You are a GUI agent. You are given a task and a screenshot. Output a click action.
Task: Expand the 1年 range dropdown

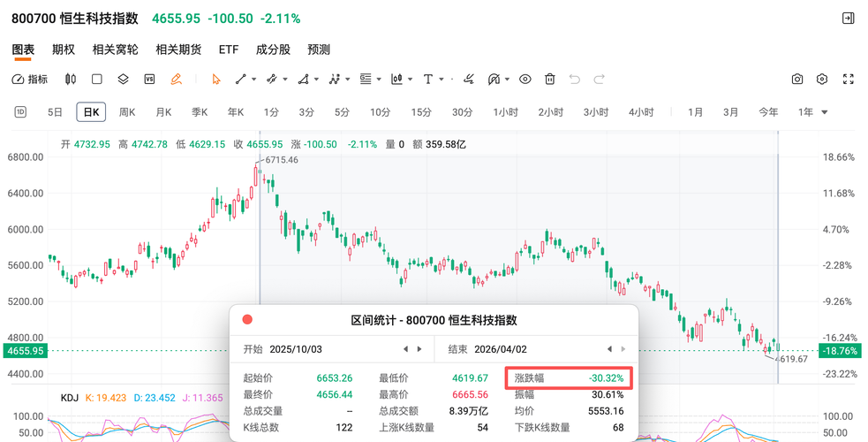coord(825,112)
